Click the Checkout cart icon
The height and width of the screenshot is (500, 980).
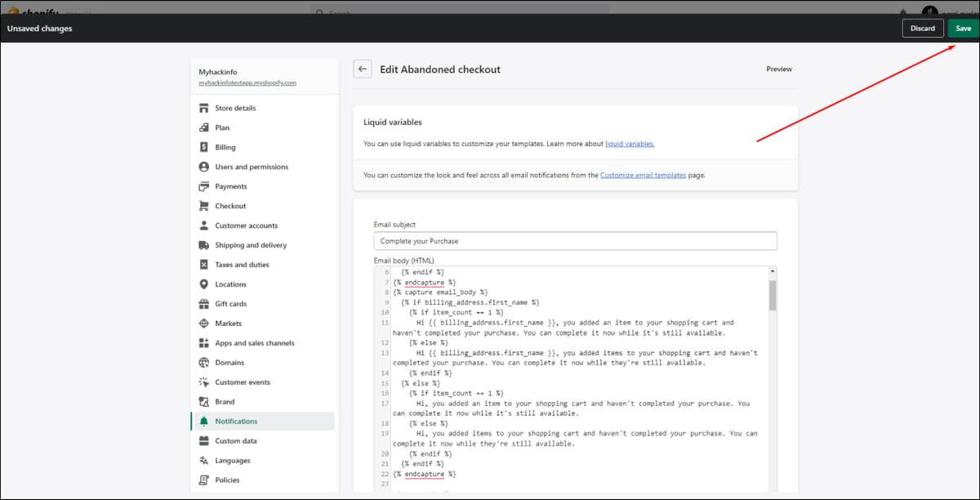click(204, 206)
